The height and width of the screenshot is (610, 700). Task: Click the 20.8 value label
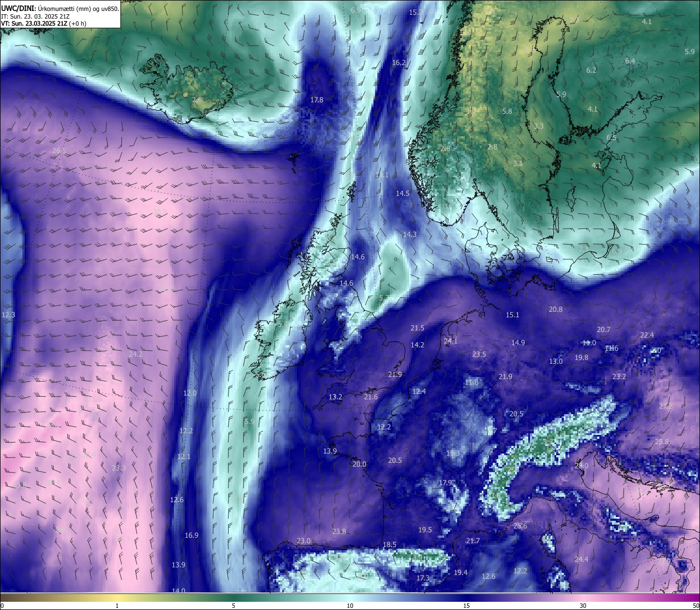556,309
